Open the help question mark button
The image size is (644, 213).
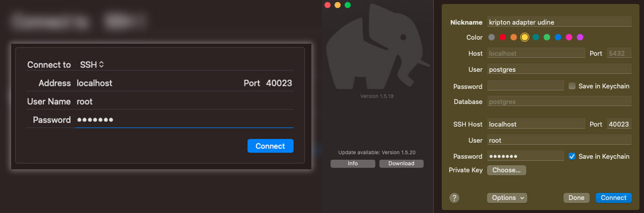(x=454, y=198)
